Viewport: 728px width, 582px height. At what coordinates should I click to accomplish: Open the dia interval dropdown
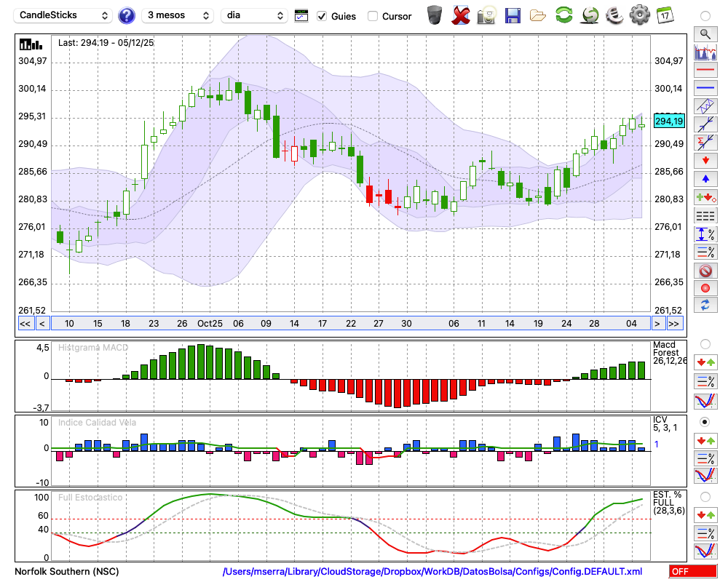[x=254, y=15]
